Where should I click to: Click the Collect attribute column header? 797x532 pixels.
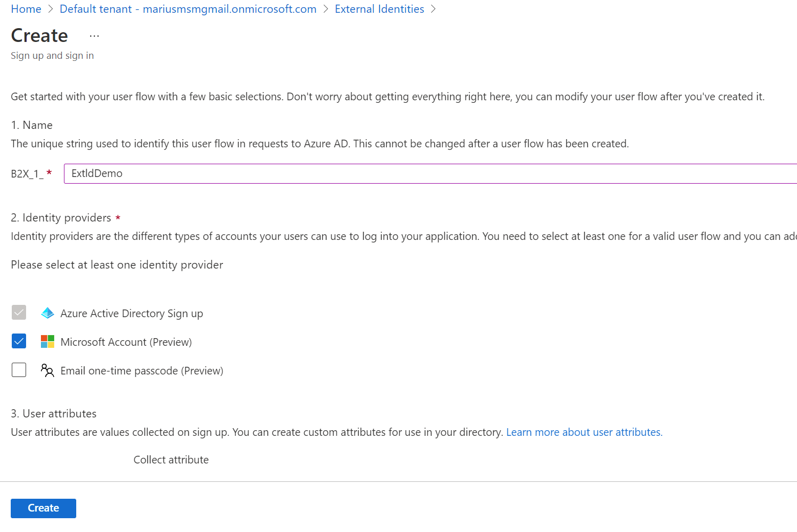[x=171, y=460]
